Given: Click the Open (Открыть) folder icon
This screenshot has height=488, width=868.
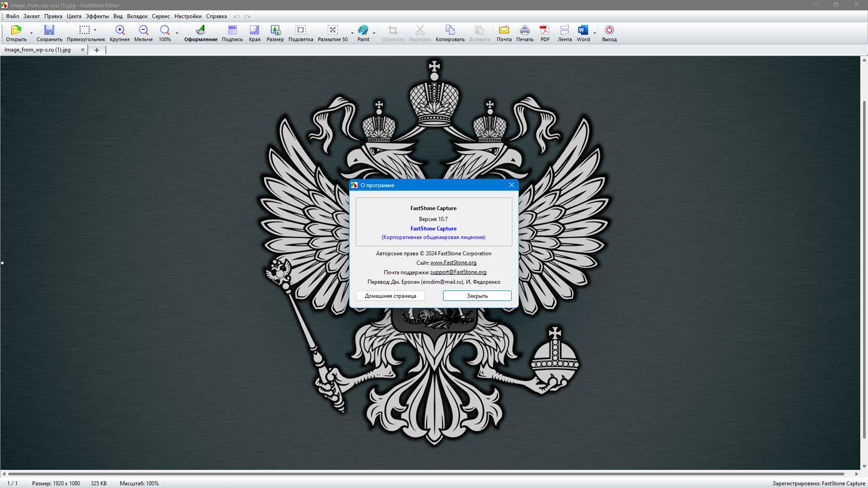Looking at the screenshot, I should click(16, 30).
